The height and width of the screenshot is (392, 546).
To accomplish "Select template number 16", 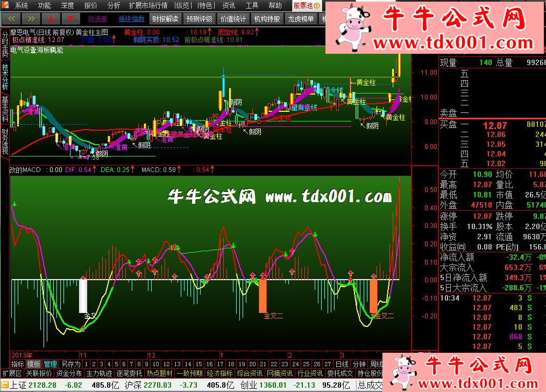I will click(210, 364).
